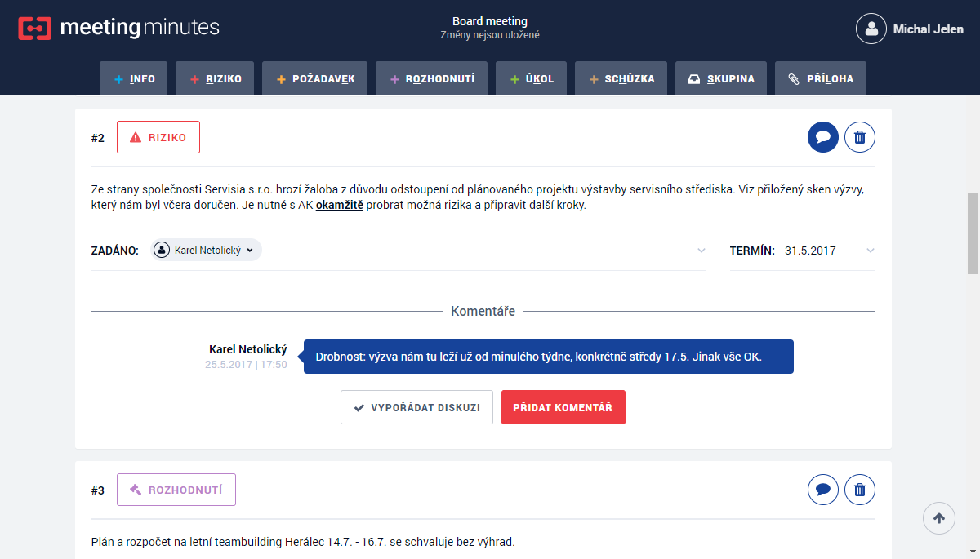Click the Termín date field 31.5.2017
This screenshot has width=980, height=559.
click(x=810, y=251)
